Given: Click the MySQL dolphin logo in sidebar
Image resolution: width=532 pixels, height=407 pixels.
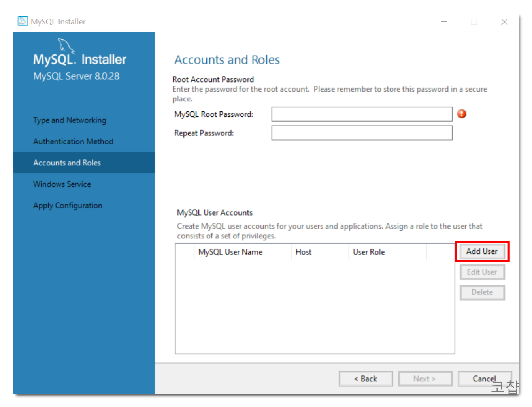Looking at the screenshot, I should pyautogui.click(x=66, y=46).
